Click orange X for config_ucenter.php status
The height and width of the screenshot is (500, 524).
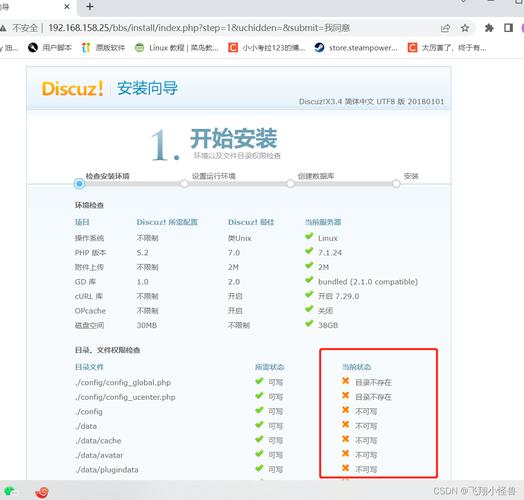click(346, 395)
